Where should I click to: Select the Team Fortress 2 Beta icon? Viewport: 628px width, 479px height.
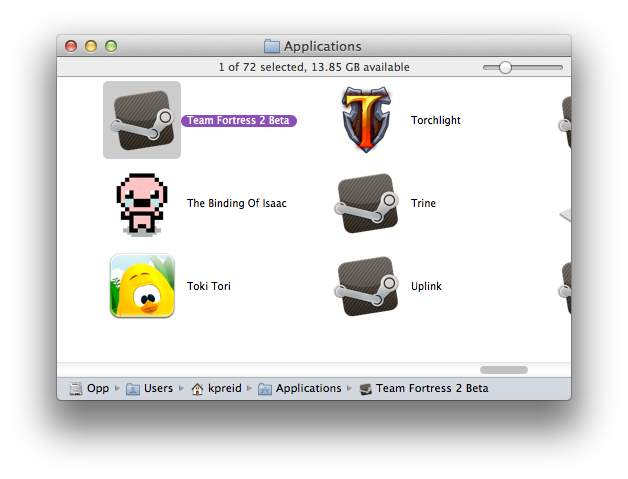[142, 120]
